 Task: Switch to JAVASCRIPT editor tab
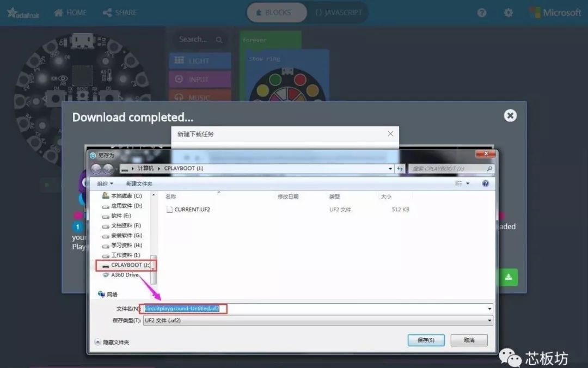[339, 13]
